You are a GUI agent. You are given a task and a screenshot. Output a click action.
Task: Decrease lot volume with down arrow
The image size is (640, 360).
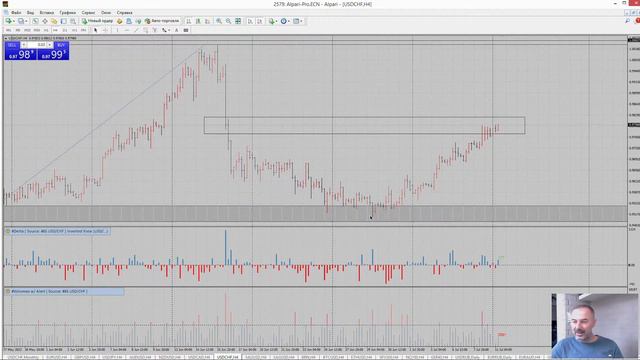[x=24, y=45]
